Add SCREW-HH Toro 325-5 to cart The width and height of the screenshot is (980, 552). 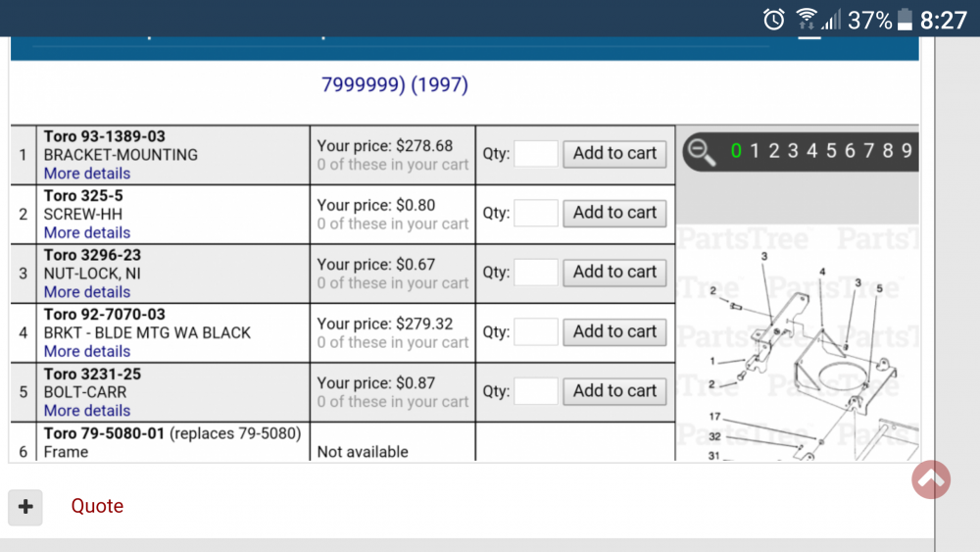614,213
